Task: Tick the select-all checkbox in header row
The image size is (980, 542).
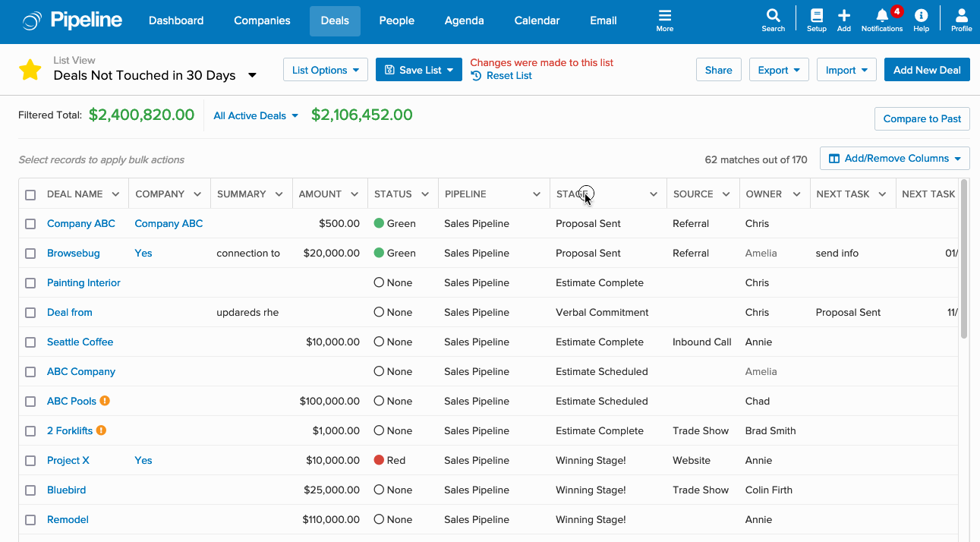Action: (30, 194)
